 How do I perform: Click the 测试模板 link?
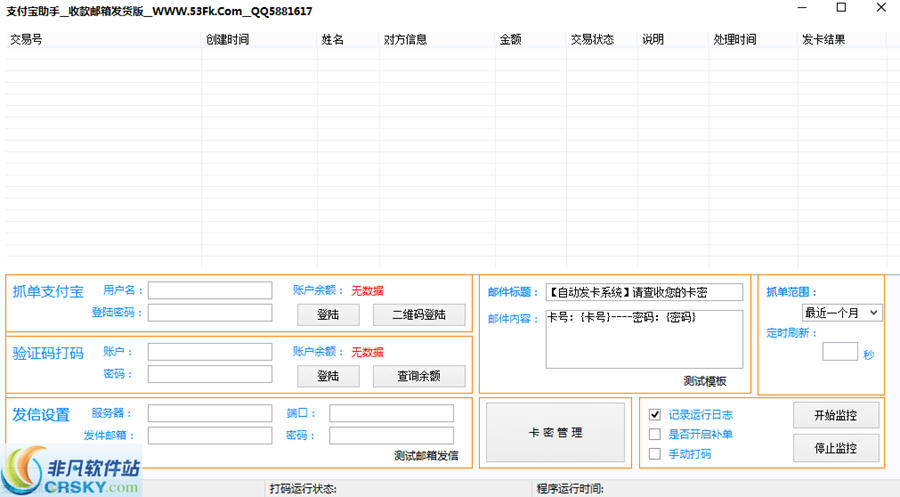705,381
